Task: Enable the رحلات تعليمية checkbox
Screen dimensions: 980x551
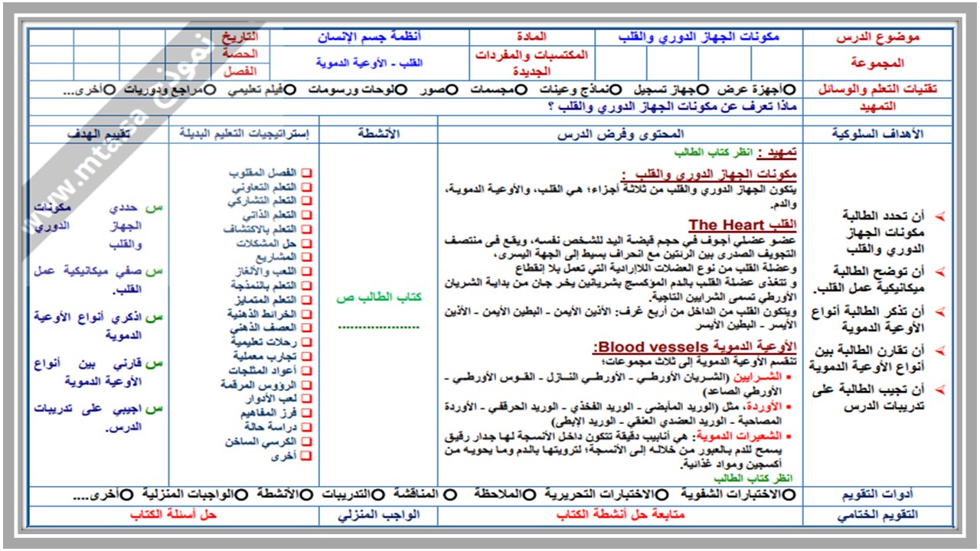Action: pyautogui.click(x=306, y=343)
